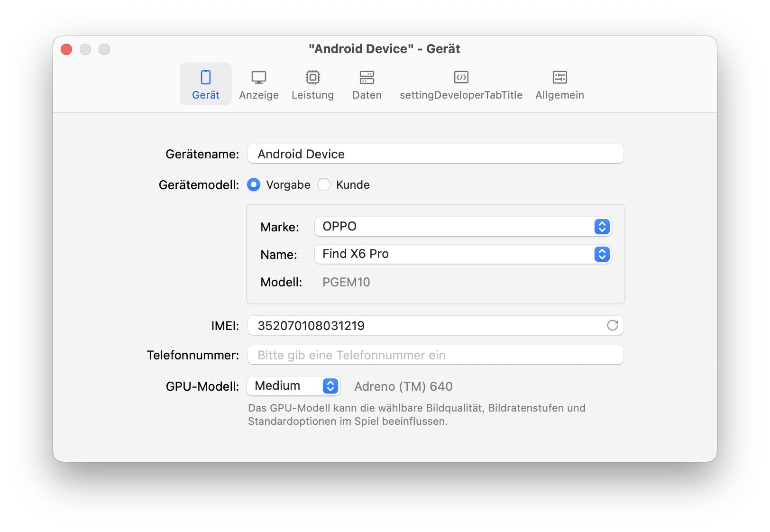Open the GPU-Modell Medium dropdown

(x=293, y=386)
